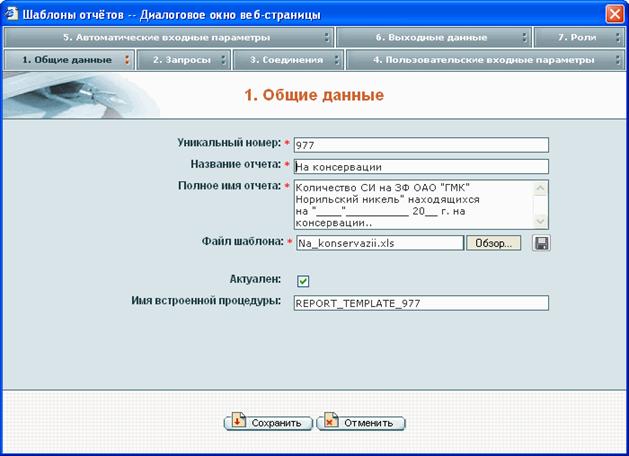Close the Шаблоны отчётов dialog window
This screenshot has height=456, width=629.
[615, 14]
